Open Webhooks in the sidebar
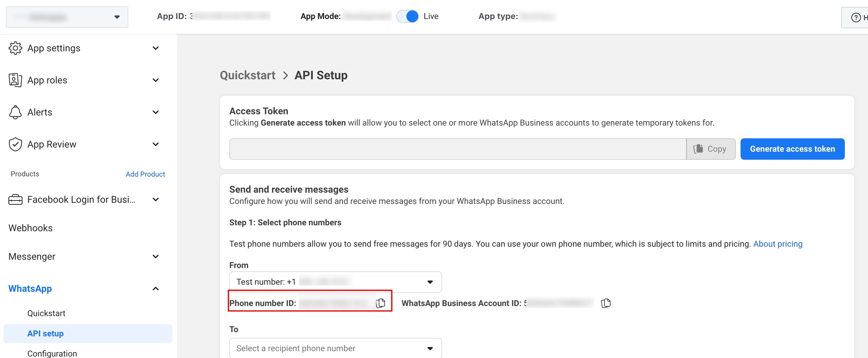Image resolution: width=868 pixels, height=358 pixels. [x=31, y=228]
